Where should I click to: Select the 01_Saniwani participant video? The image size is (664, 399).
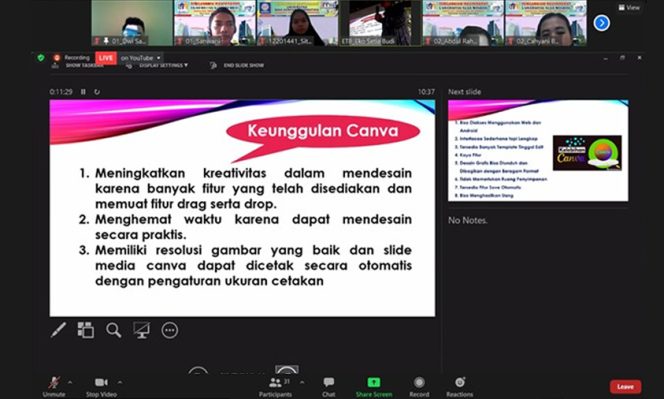click(x=215, y=23)
